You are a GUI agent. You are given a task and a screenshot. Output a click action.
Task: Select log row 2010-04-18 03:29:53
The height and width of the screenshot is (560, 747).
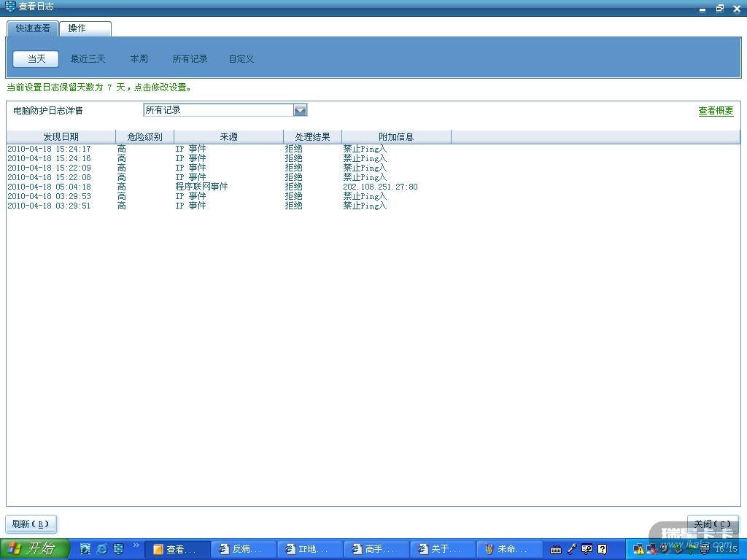[x=373, y=197]
